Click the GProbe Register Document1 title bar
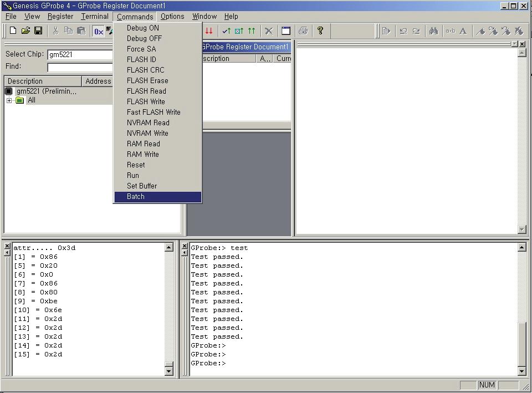 click(246, 47)
